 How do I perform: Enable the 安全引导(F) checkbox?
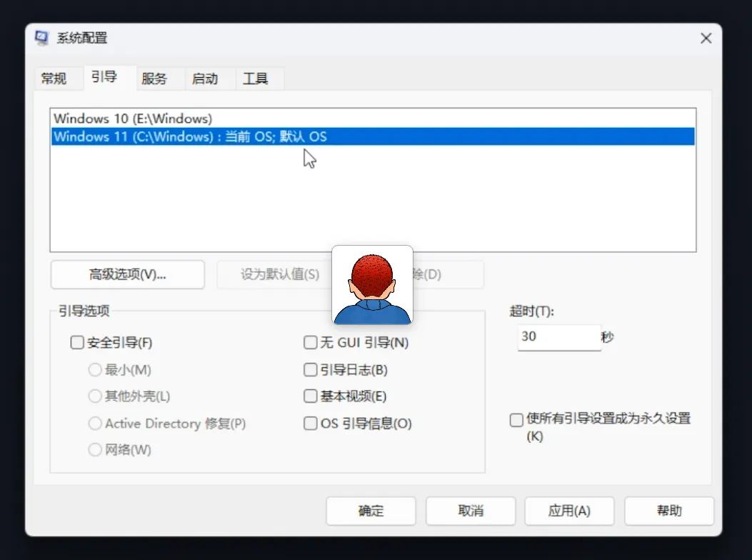point(77,343)
